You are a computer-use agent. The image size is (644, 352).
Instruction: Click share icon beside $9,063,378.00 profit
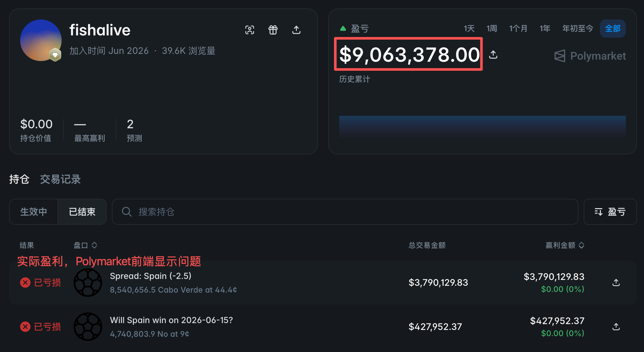pos(493,54)
